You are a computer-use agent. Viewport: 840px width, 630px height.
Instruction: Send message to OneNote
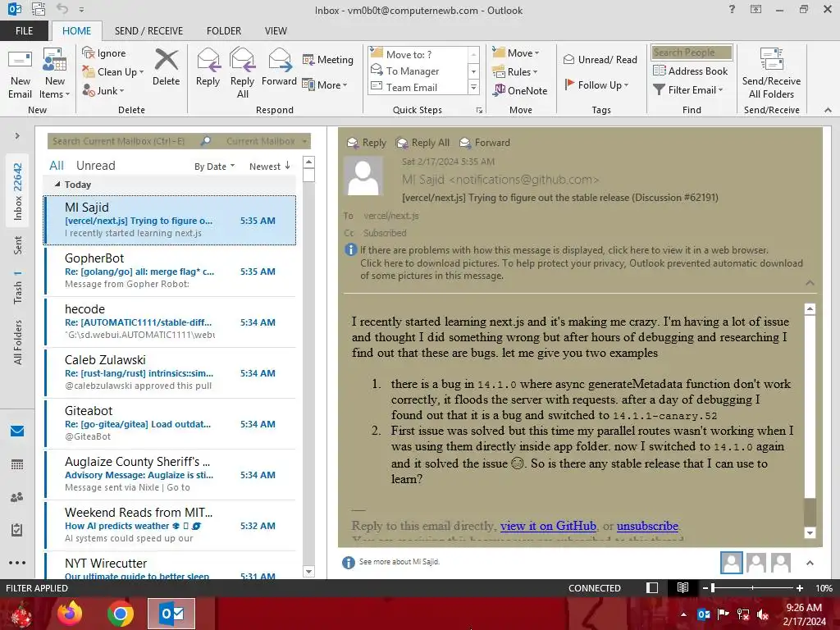point(519,90)
